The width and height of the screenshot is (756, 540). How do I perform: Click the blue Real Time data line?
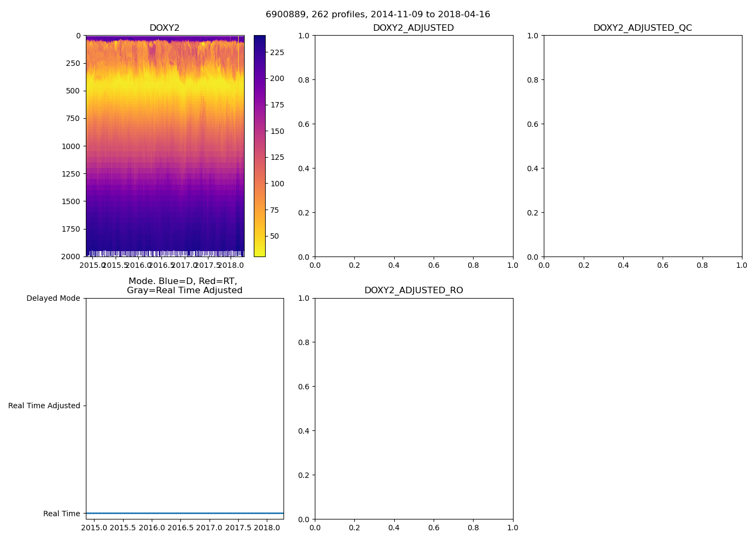(184, 513)
